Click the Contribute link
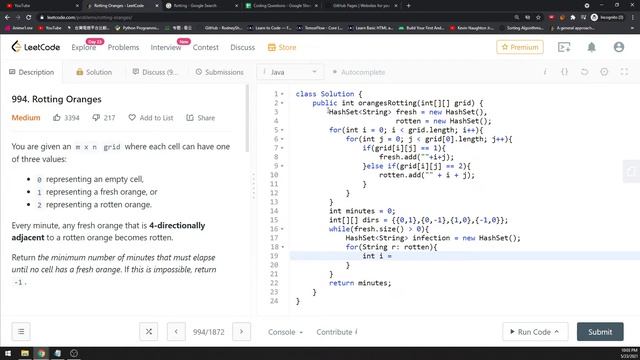This screenshot has width=640, height=360. click(x=337, y=332)
